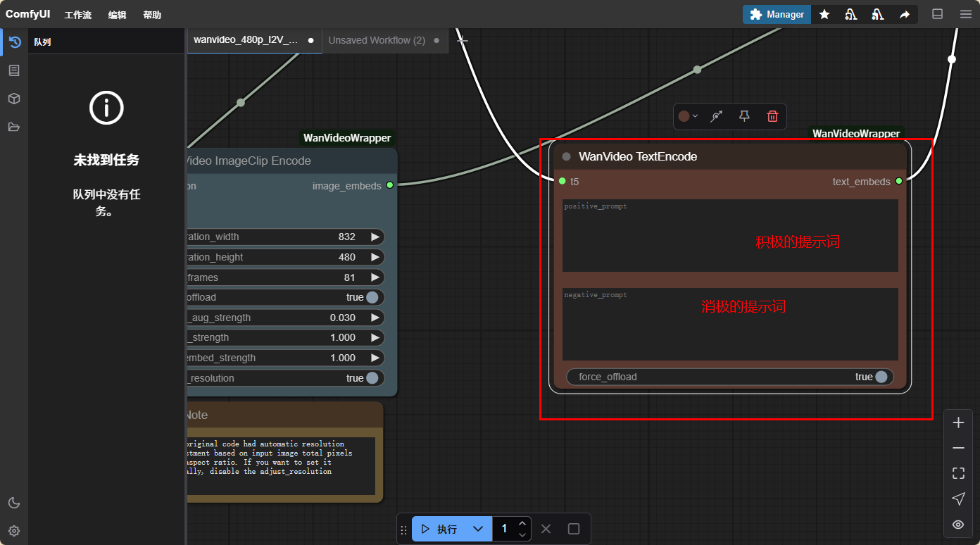Open the 帮助 menu
Screen dimensions: 980x545
[152, 15]
